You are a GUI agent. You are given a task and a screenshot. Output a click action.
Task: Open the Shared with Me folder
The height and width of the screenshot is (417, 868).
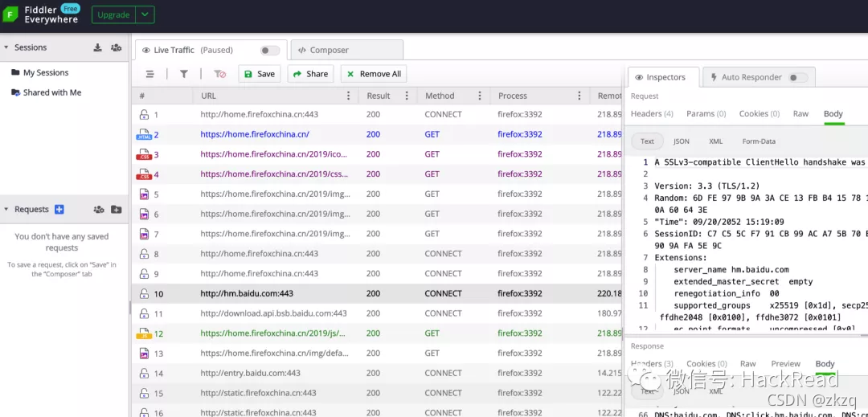click(x=47, y=92)
